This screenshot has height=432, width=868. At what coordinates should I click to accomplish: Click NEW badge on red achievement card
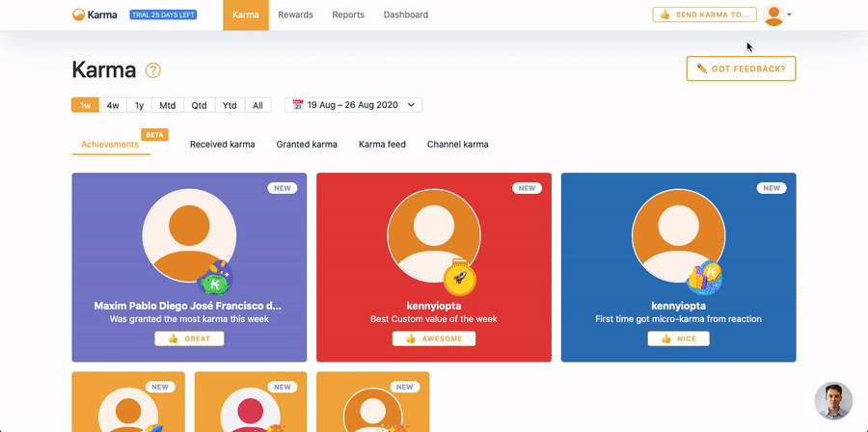(x=527, y=188)
